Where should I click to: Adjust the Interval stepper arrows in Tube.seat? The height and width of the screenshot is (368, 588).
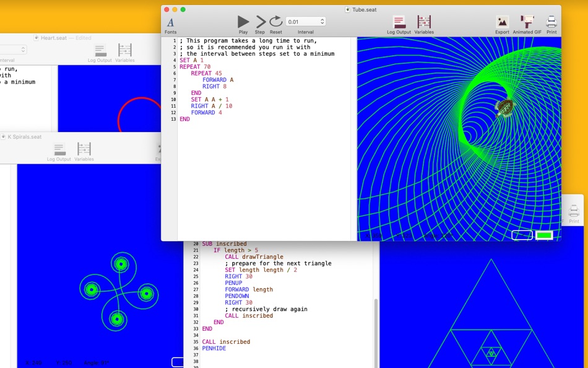tap(322, 22)
